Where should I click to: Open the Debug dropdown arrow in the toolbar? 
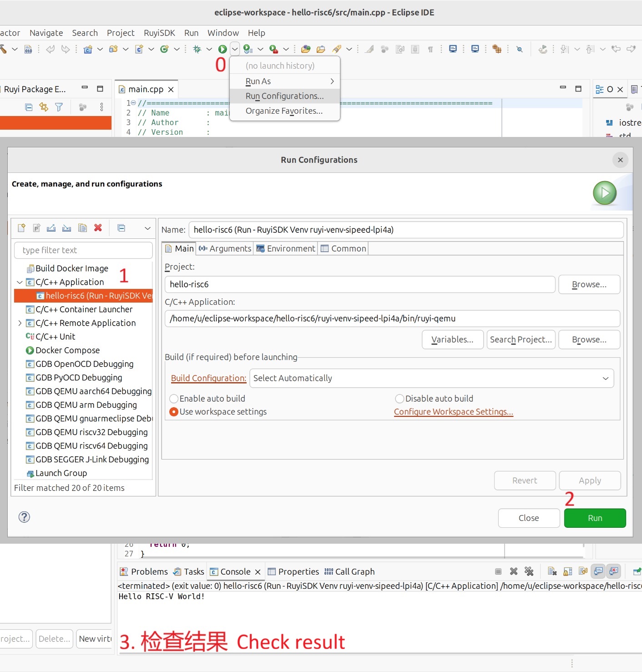209,49
